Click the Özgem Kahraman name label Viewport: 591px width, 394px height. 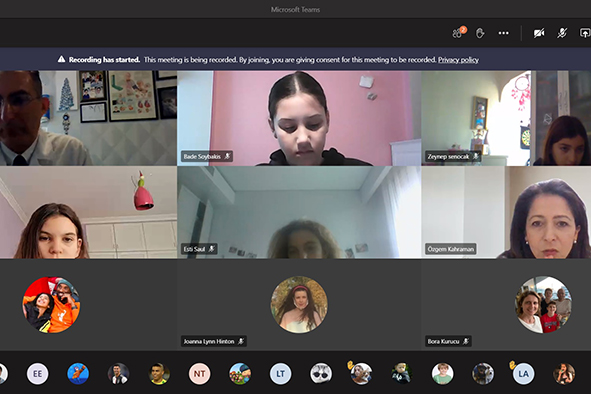tap(450, 249)
